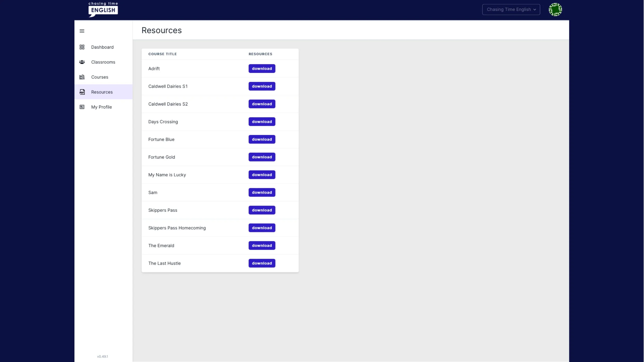The width and height of the screenshot is (644, 362).
Task: Download Adrift resources
Action: coord(262,68)
